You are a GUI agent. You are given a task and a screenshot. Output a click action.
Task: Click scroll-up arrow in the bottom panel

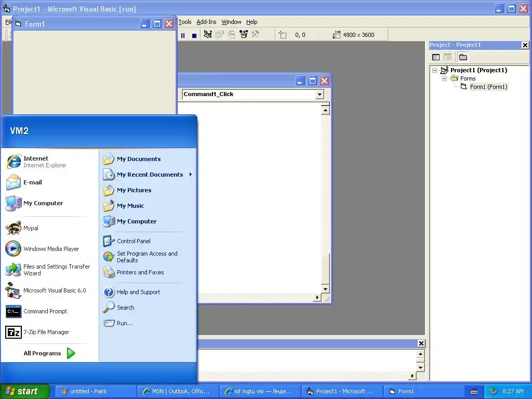click(x=420, y=354)
